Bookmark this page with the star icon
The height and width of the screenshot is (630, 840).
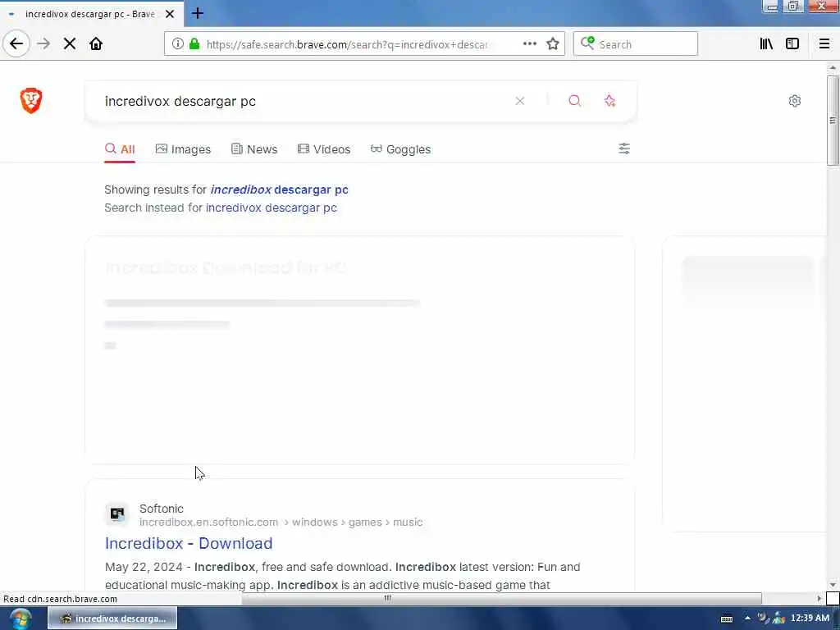(553, 44)
